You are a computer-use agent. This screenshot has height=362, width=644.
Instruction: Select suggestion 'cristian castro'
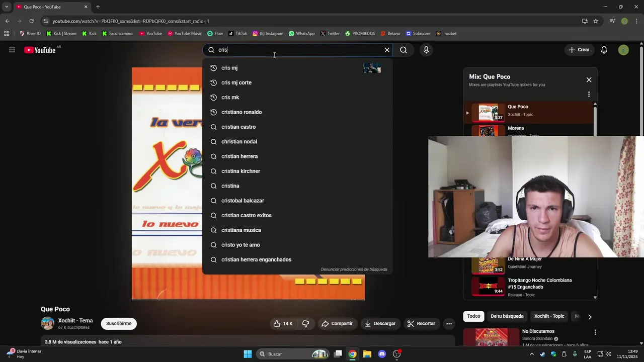(x=297, y=127)
